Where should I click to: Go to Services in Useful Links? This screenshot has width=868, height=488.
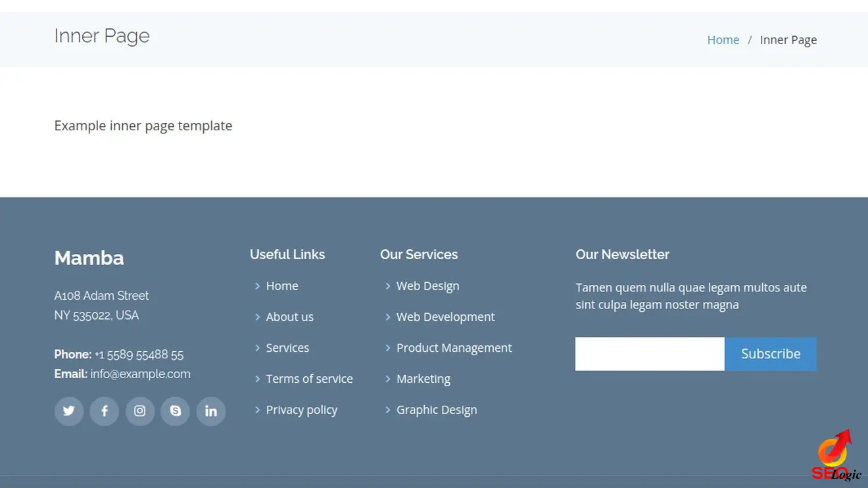(287, 348)
